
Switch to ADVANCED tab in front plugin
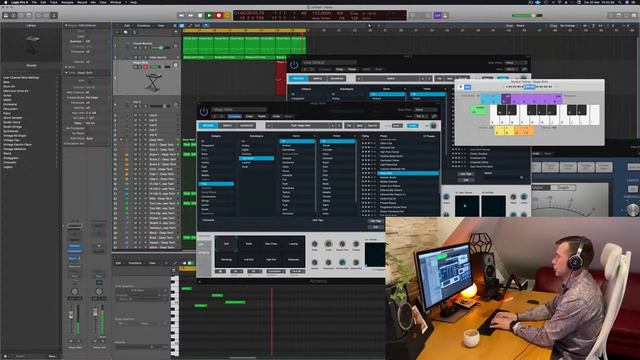pos(247,125)
